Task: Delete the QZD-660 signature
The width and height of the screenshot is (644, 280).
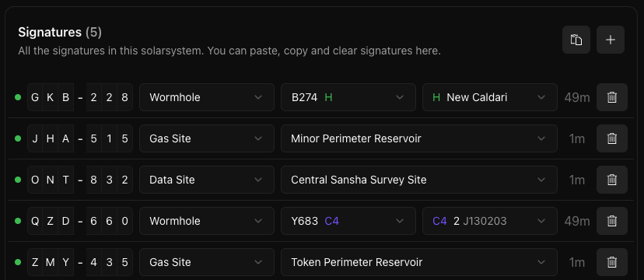Action: [x=612, y=221]
